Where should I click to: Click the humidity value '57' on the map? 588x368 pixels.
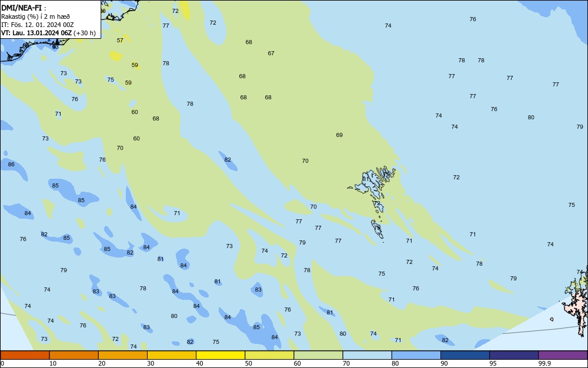pos(120,41)
